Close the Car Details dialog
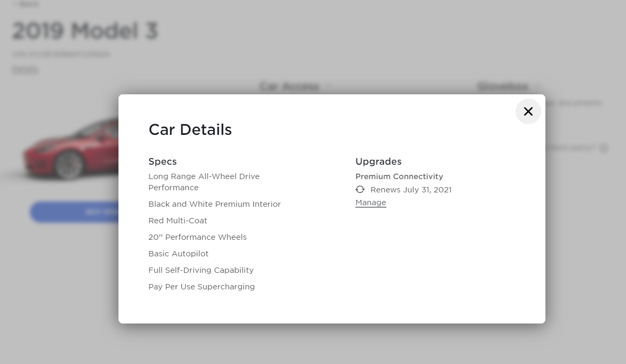The height and width of the screenshot is (364, 626). 528,111
